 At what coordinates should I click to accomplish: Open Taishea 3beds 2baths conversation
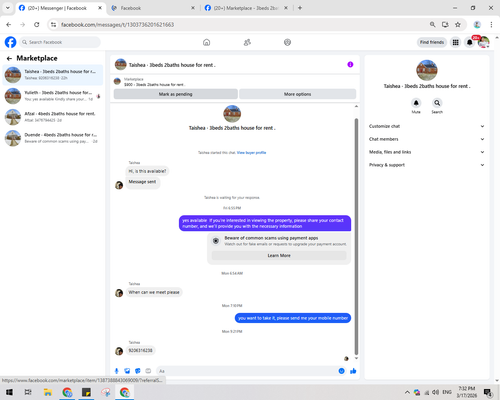pos(53,75)
